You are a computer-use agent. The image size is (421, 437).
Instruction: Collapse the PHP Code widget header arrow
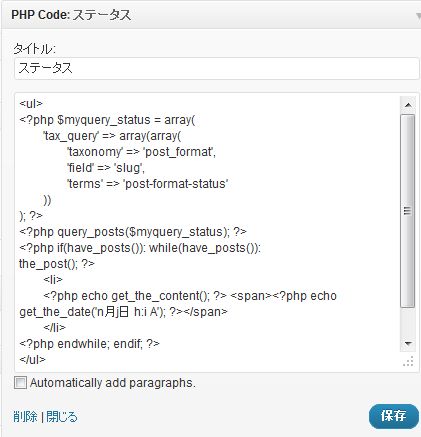click(418, 16)
